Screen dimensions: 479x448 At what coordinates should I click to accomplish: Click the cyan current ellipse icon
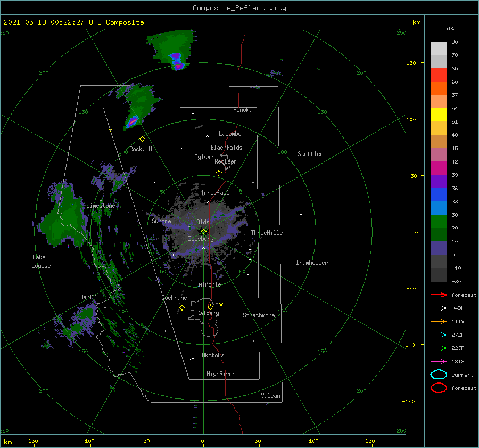point(439,374)
